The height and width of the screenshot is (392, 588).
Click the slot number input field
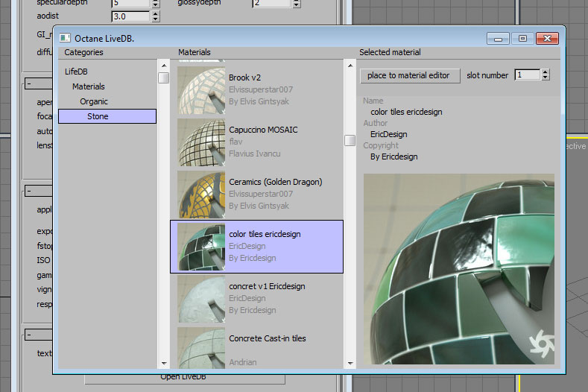[528, 75]
